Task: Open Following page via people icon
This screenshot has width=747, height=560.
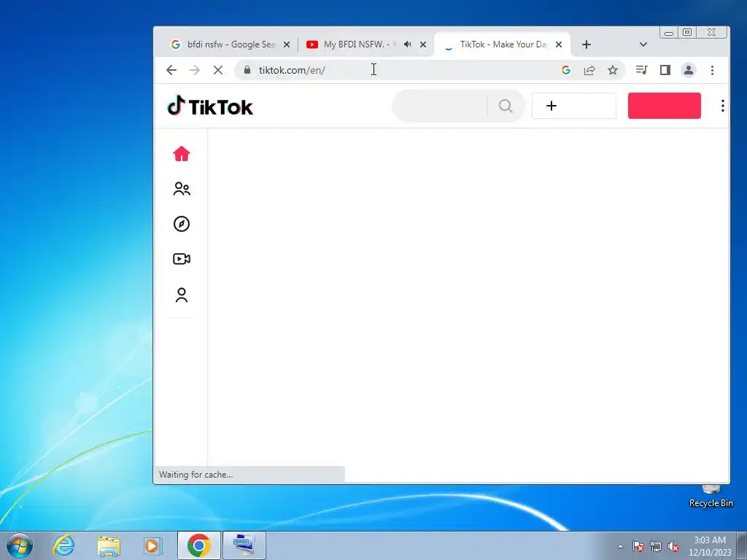Action: [x=182, y=189]
